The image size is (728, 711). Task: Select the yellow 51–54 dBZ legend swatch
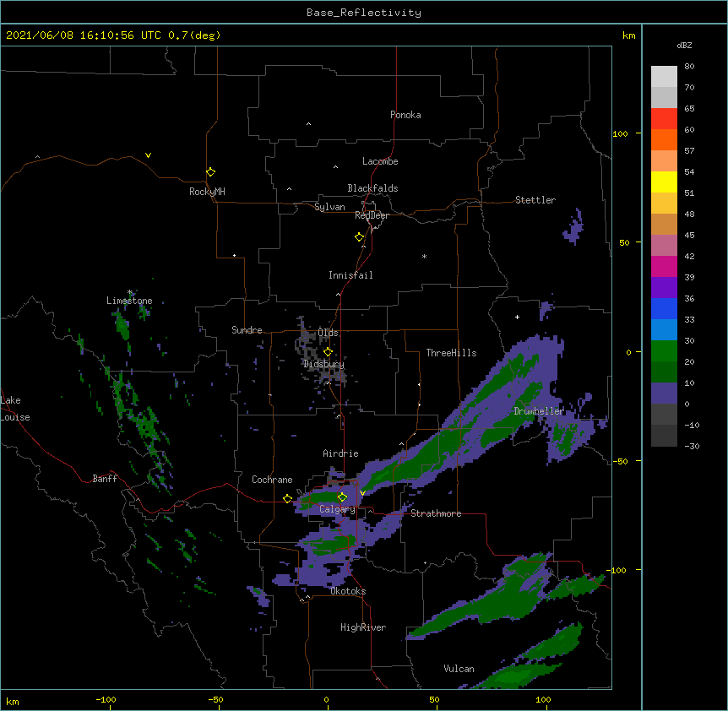click(664, 182)
